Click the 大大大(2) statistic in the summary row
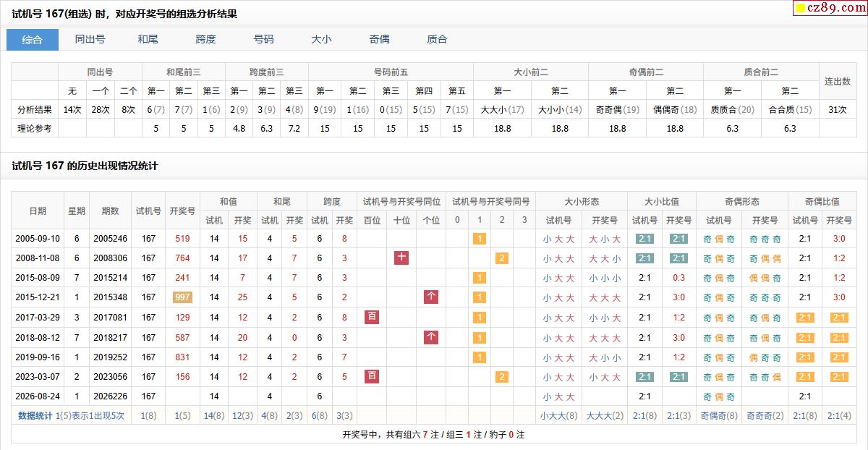 (604, 415)
